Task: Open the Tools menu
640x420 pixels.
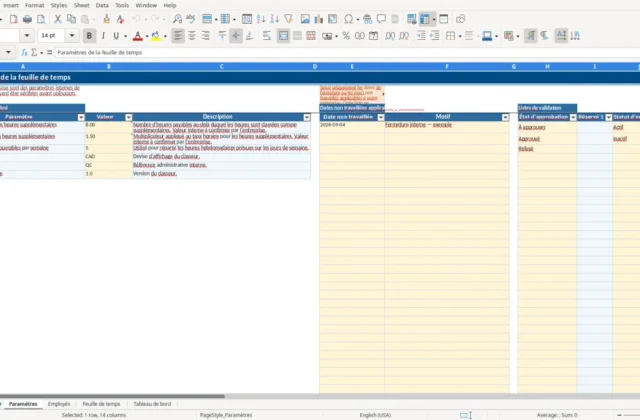Action: [x=122, y=5]
